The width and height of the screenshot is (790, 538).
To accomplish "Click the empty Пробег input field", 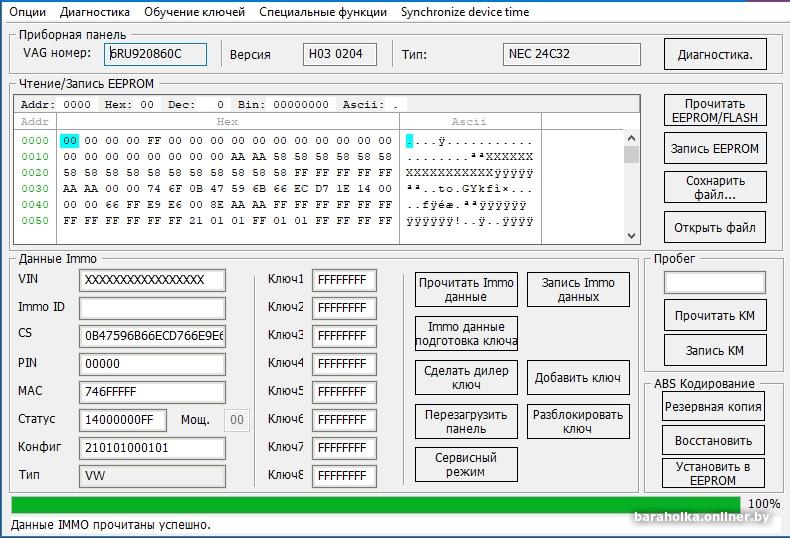I will (x=715, y=283).
